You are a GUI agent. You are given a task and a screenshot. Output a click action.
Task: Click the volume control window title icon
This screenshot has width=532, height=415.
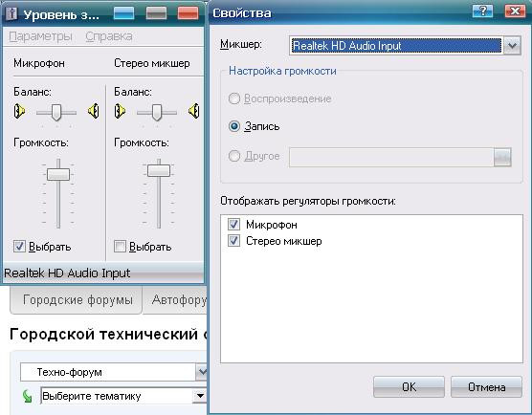coord(11,14)
